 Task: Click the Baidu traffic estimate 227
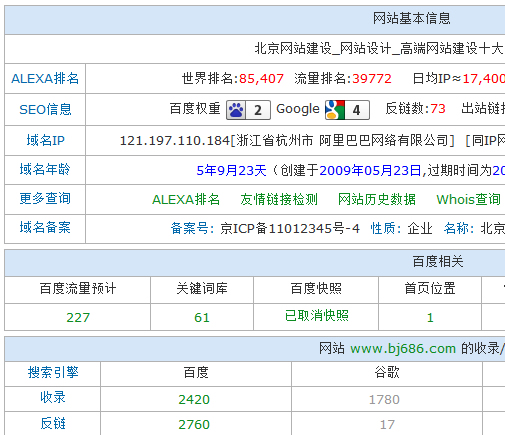pyautogui.click(x=78, y=317)
